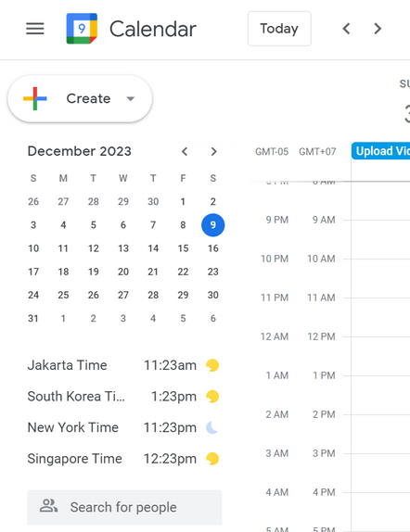Click the 12 AM time slot label
The width and height of the screenshot is (410, 532).
pos(275,336)
